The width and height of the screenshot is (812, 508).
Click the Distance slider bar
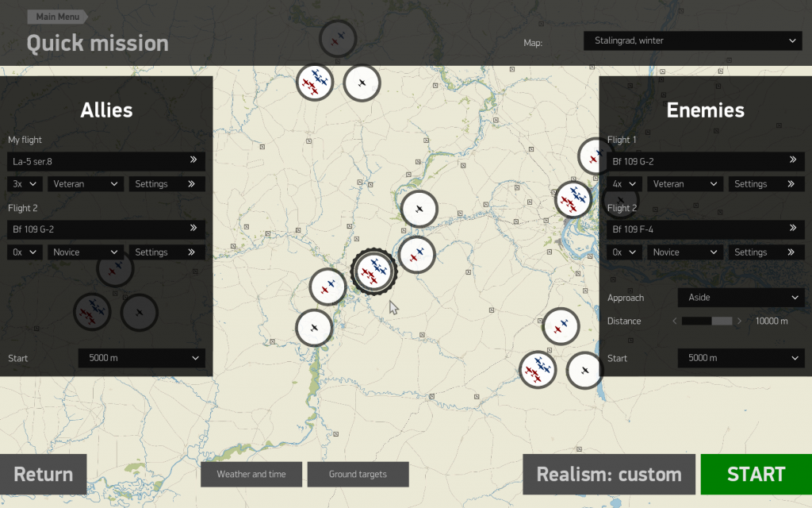tap(707, 321)
